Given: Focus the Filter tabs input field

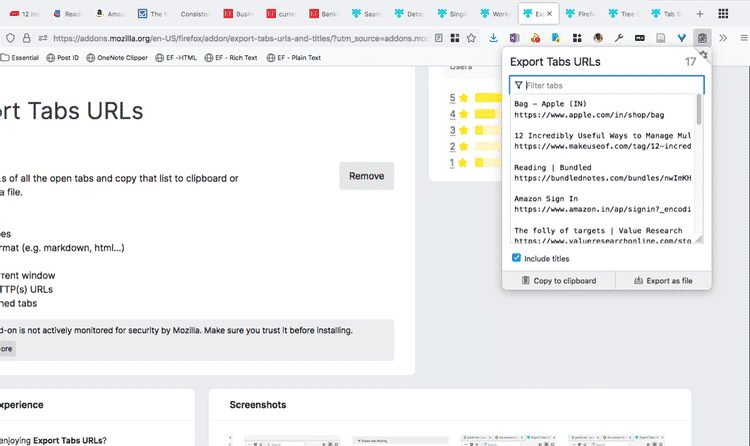Looking at the screenshot, I should pos(607,85).
